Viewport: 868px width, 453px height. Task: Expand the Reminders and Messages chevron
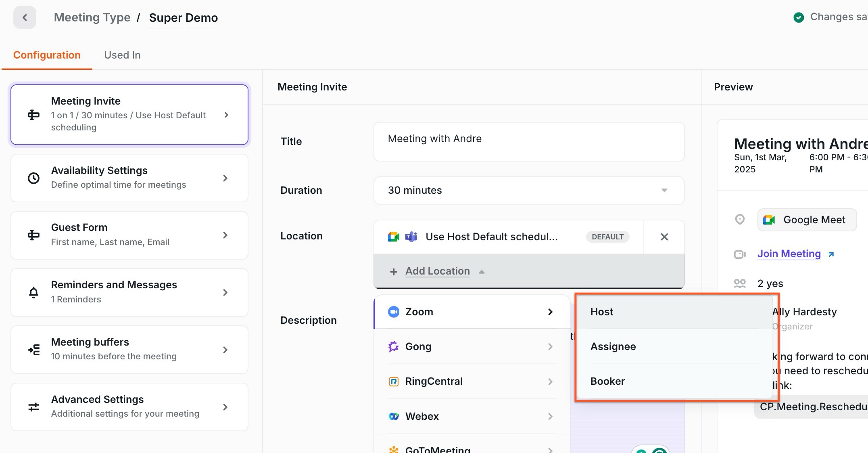(x=225, y=292)
